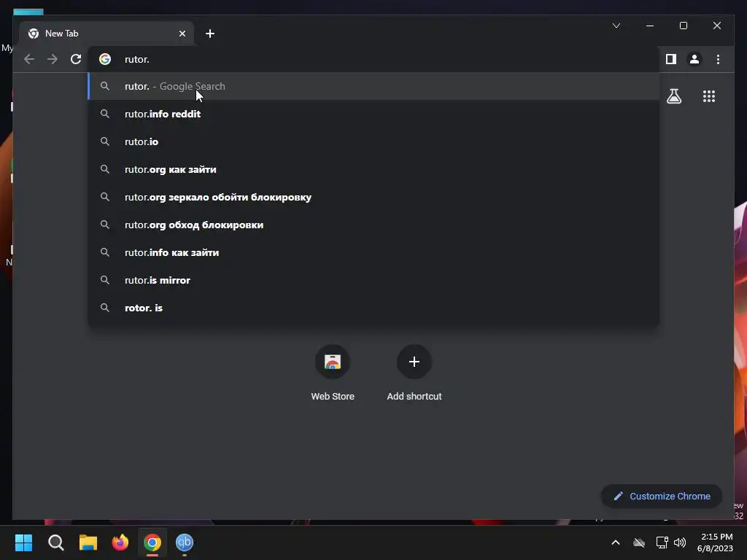Open the Chrome side panel
The height and width of the screenshot is (560, 747).
(x=671, y=59)
